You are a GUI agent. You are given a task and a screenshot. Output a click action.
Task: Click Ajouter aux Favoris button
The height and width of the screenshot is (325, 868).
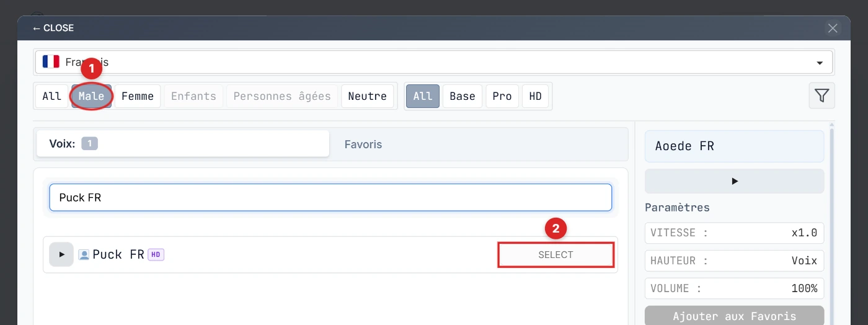[x=734, y=316]
